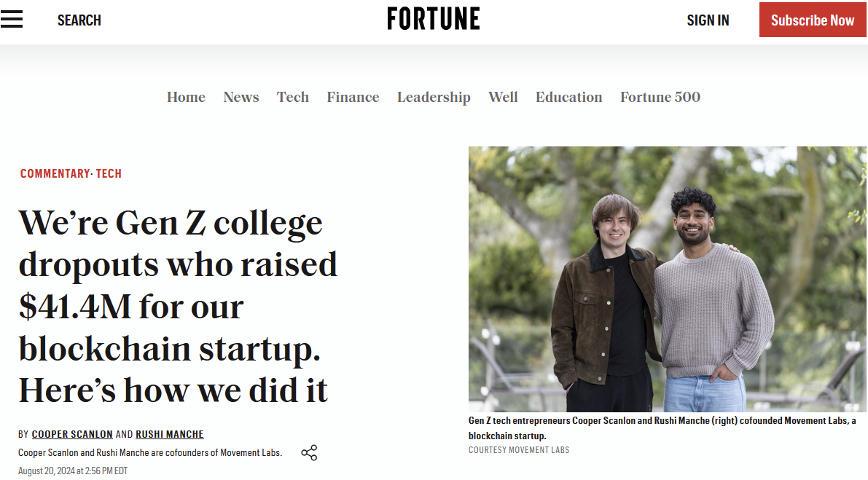This screenshot has height=480, width=868.
Task: Navigate to the Finance section
Action: 353,98
